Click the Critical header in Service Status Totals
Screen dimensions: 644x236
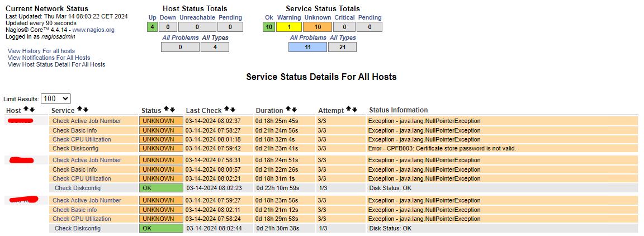point(344,17)
